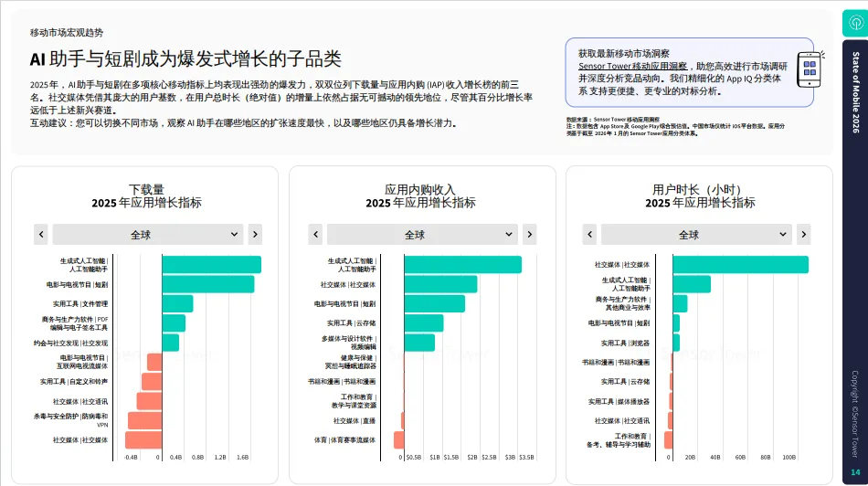Click the 短剧 bar in 应用内购收入 chart
The width and height of the screenshot is (868, 486).
(x=435, y=304)
